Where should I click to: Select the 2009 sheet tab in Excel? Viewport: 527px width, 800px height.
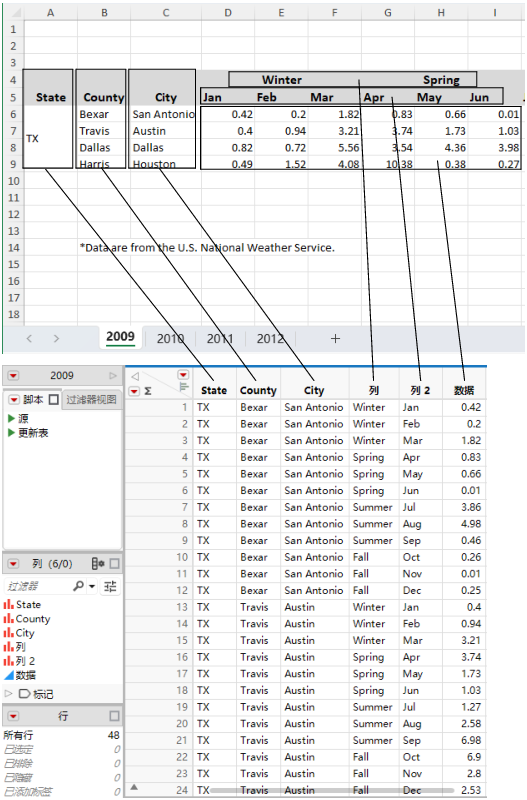[x=120, y=337]
